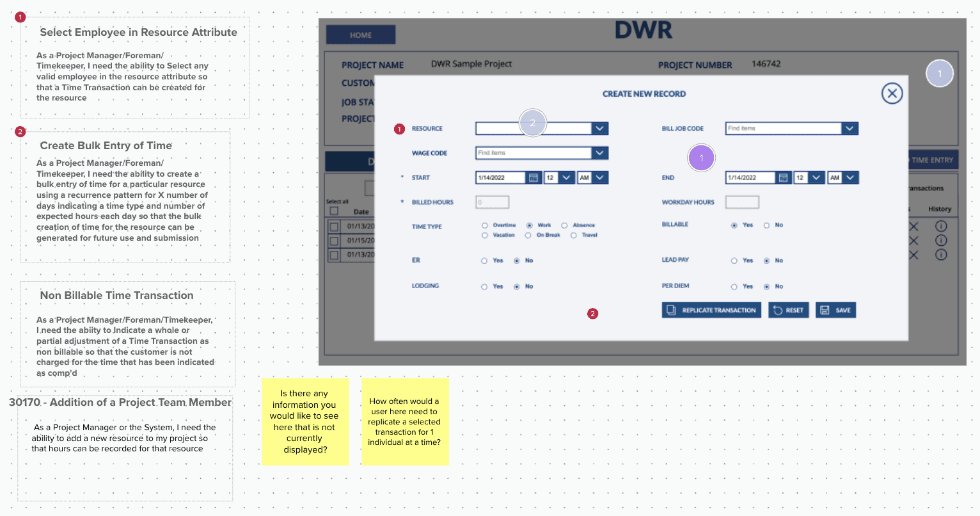Open the END AM/PM dropdown
Image resolution: width=980 pixels, height=516 pixels.
click(x=850, y=177)
